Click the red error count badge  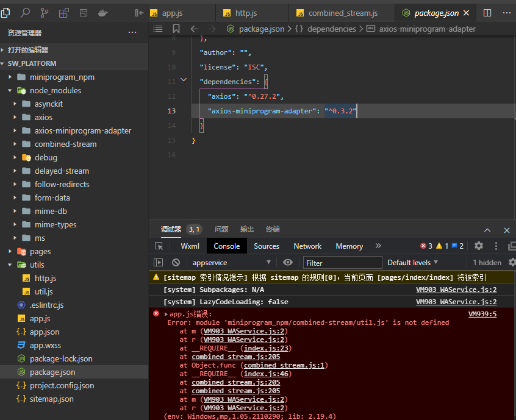(x=426, y=246)
